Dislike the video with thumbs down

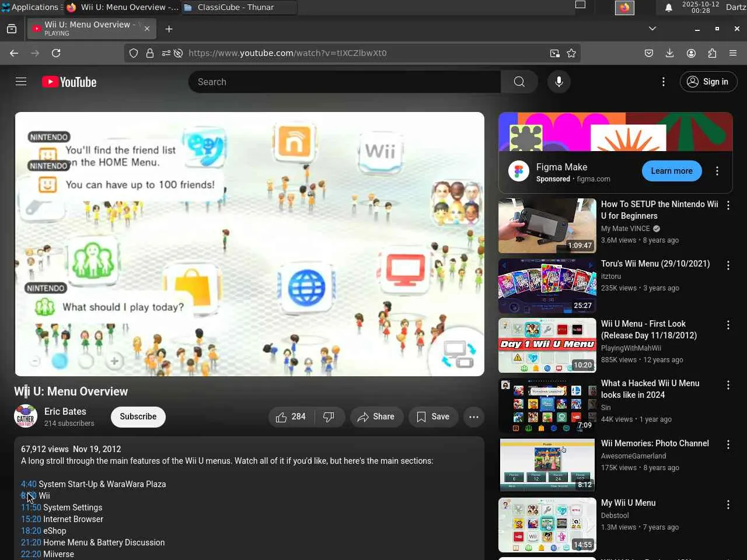329,417
